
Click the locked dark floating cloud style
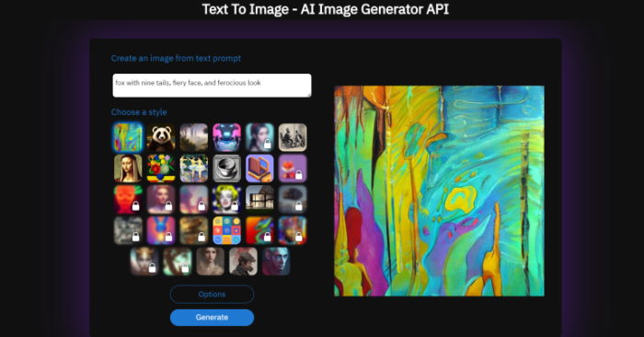point(293,199)
